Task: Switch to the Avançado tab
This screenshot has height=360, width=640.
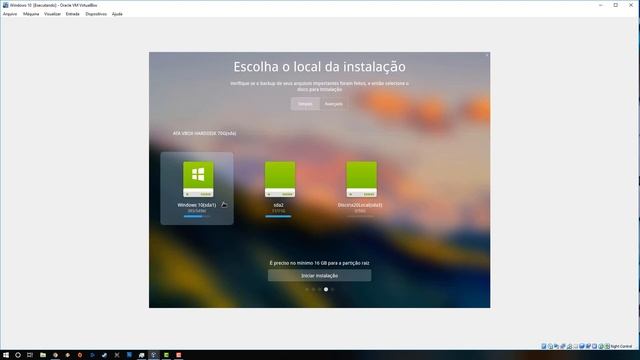Action: pyautogui.click(x=333, y=104)
